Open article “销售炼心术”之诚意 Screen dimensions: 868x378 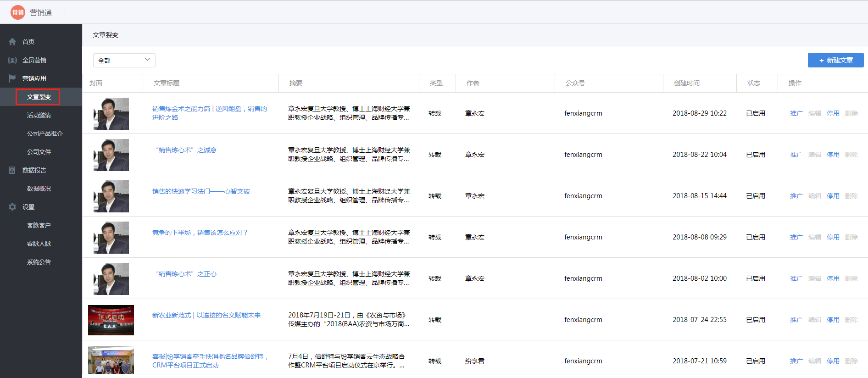186,150
